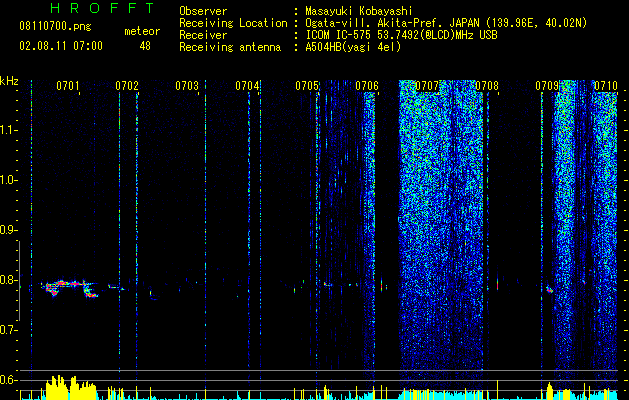Click time marker 0704
Screen dimensions: 629x400
247,85
